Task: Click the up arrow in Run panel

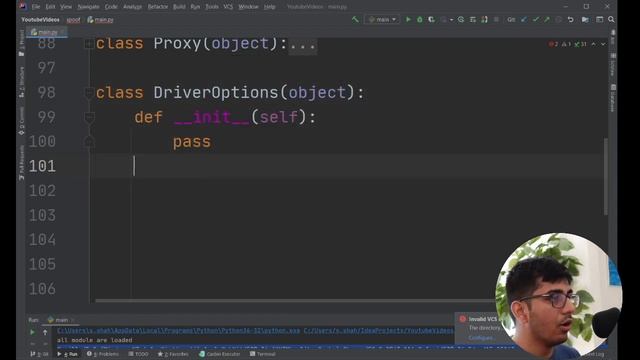Action: click(45, 332)
